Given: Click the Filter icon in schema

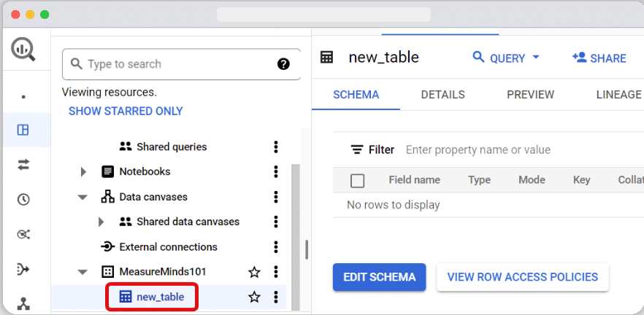Looking at the screenshot, I should click(x=357, y=149).
